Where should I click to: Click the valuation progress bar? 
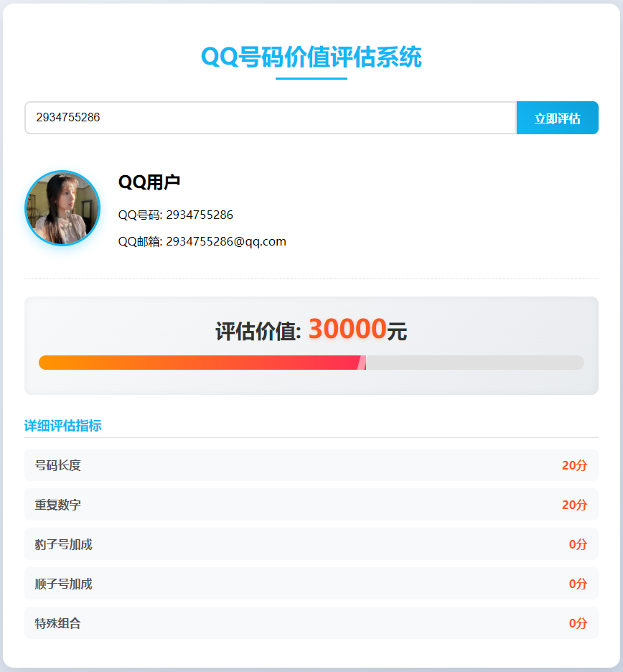pyautogui.click(x=311, y=363)
